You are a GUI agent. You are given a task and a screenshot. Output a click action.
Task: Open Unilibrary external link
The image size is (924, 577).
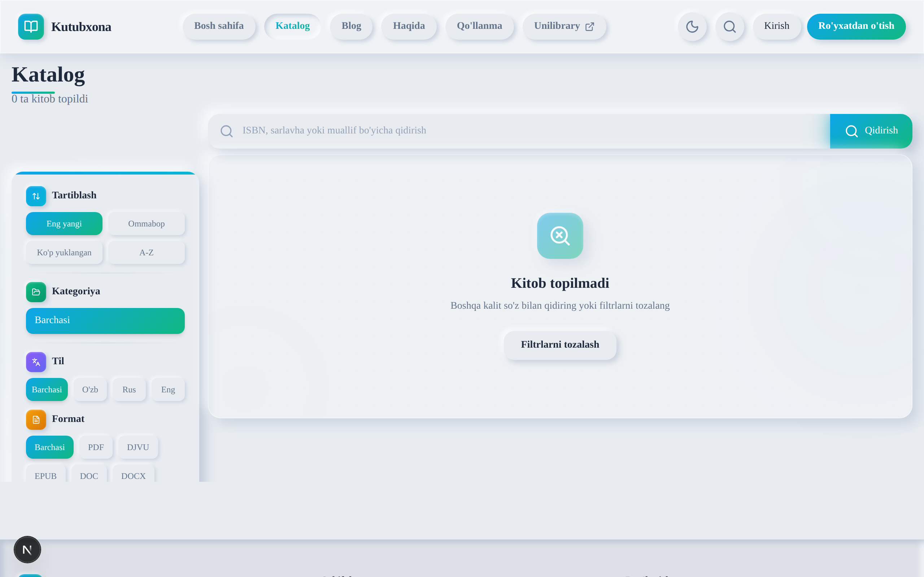[x=564, y=26]
